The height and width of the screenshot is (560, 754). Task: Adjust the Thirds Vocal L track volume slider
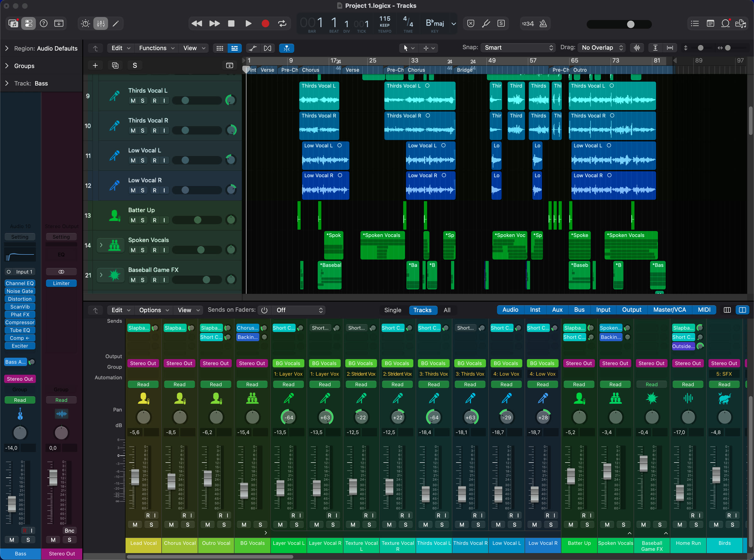pyautogui.click(x=197, y=101)
